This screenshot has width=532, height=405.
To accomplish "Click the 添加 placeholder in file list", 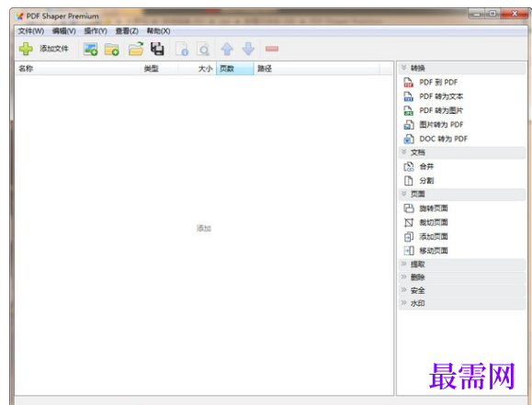I will pyautogui.click(x=204, y=229).
